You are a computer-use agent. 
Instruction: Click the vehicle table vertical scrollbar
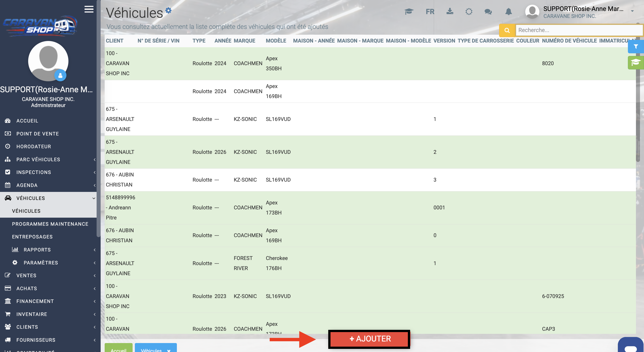pos(638,92)
